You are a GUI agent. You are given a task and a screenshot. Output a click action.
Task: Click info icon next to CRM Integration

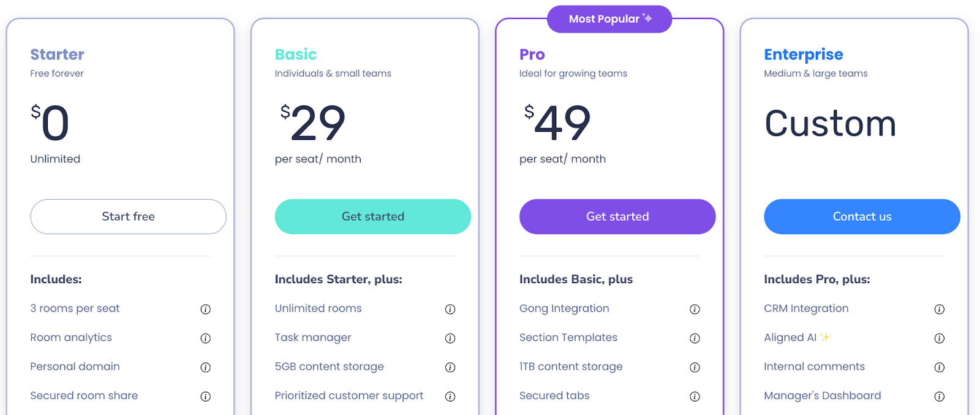pyautogui.click(x=940, y=309)
